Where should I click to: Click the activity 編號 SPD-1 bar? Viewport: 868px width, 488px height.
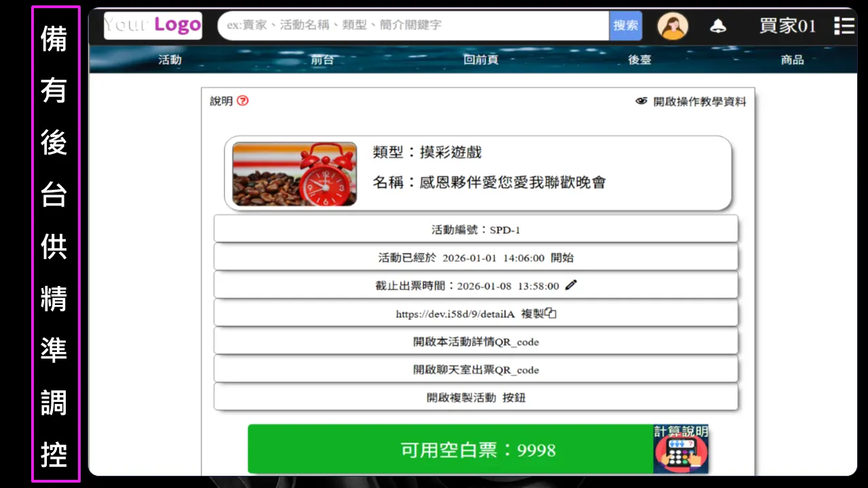[475, 229]
